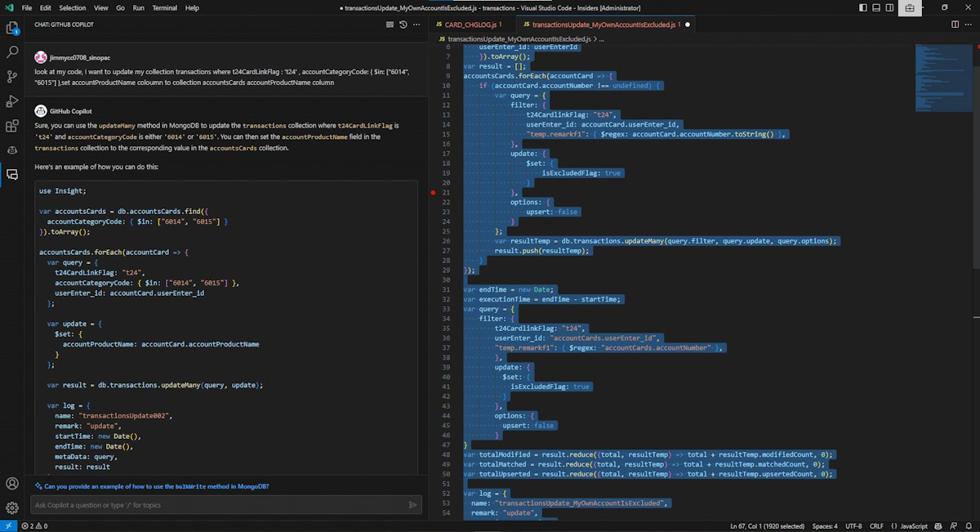Select the transactionsUpdate_MyOwnAccountIsExcluded.js tab
The image size is (980, 532).
tap(606, 25)
